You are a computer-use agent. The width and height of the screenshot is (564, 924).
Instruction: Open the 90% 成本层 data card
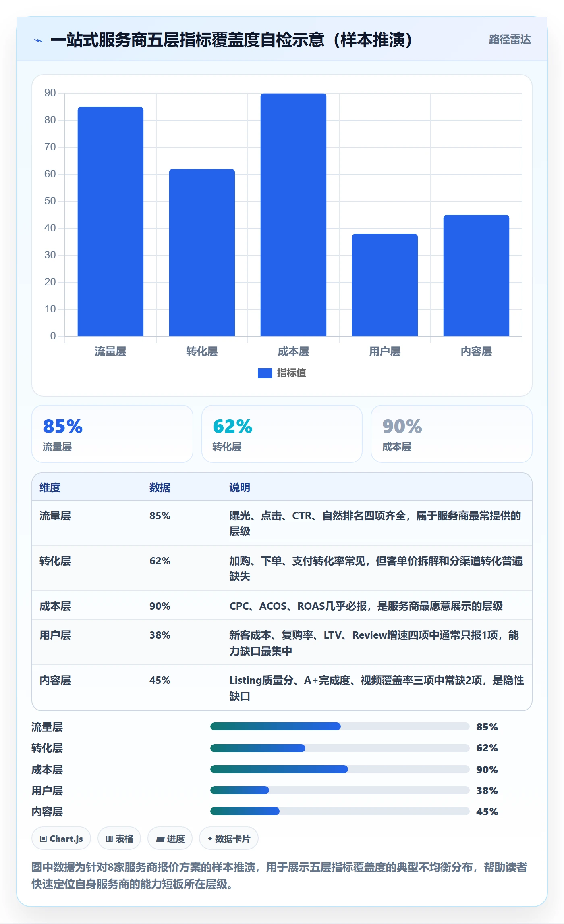point(452,434)
